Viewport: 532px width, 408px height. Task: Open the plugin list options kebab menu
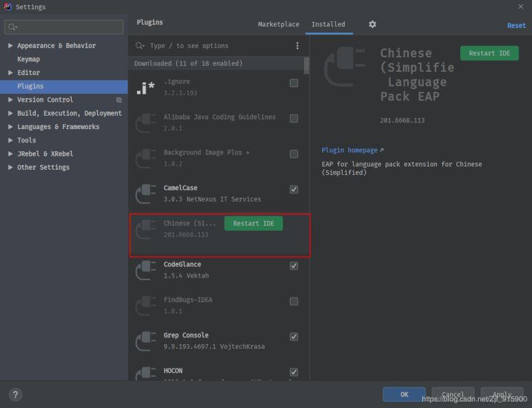[x=297, y=46]
